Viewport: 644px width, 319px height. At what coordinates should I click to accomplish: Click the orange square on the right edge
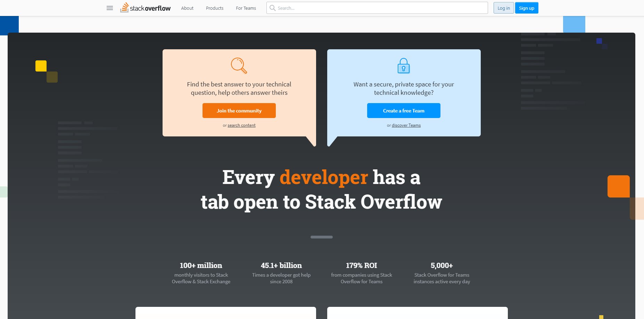pos(619,186)
